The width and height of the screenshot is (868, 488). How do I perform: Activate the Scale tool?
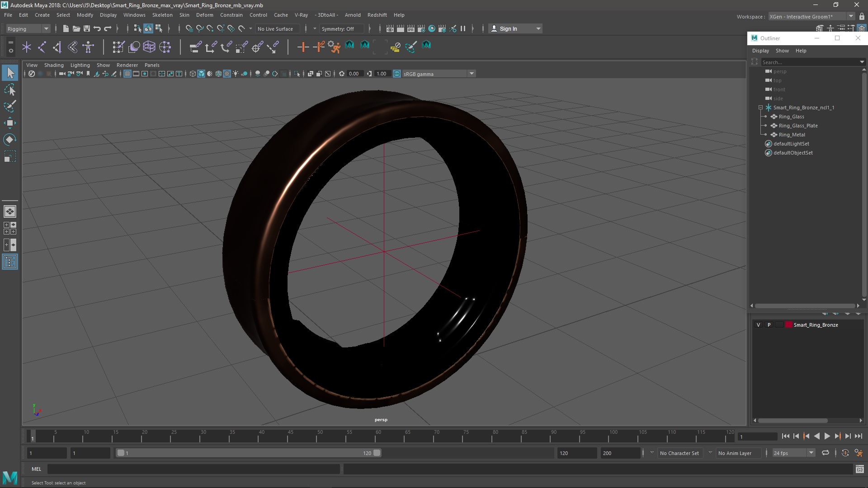pos(10,156)
